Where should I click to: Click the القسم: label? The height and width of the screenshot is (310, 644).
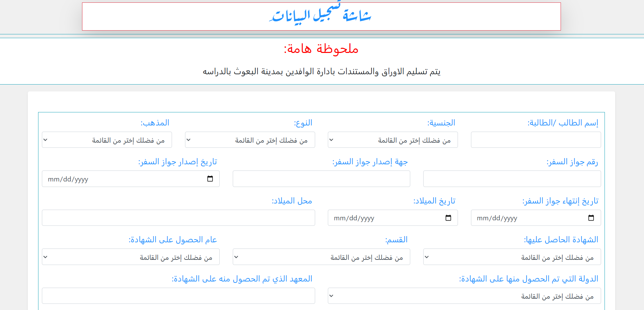pyautogui.click(x=396, y=240)
